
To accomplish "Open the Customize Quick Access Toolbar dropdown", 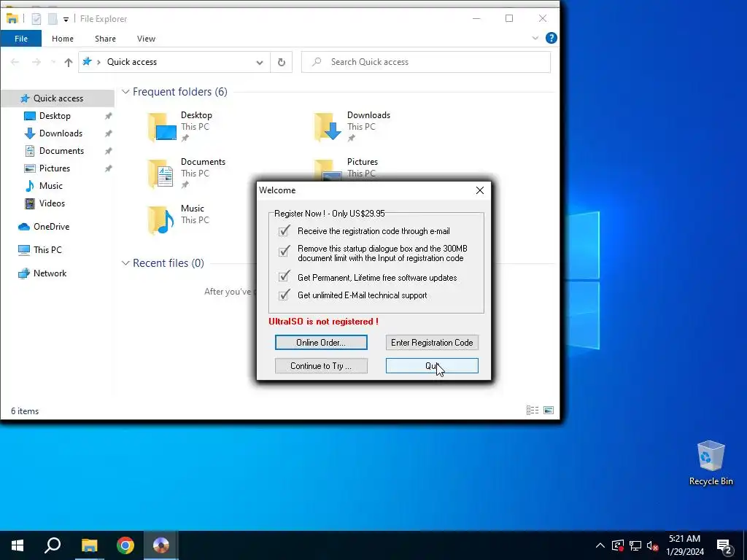I will coord(66,20).
